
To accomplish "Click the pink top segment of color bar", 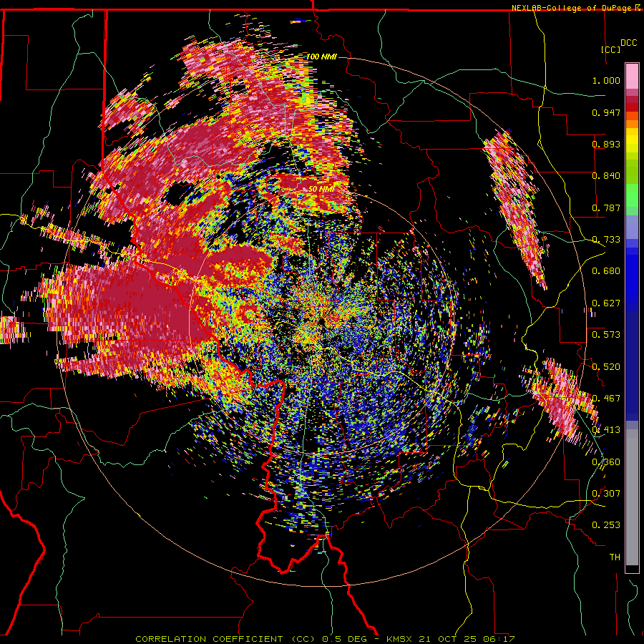I will coord(632,77).
